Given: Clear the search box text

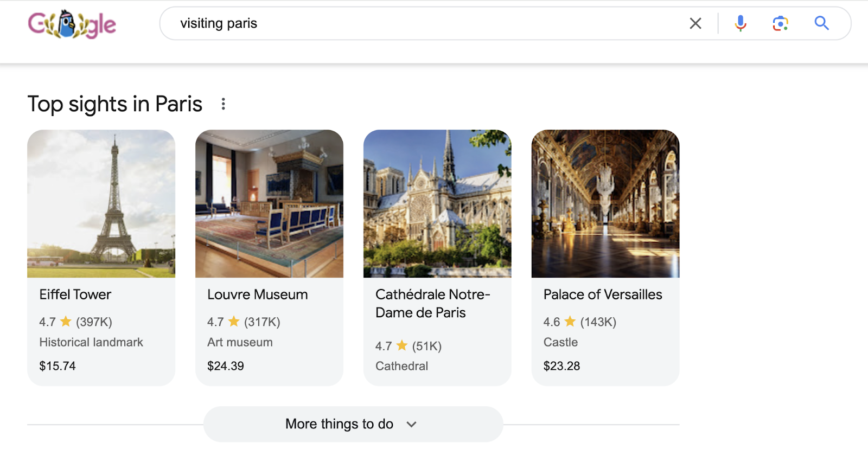Looking at the screenshot, I should (695, 23).
